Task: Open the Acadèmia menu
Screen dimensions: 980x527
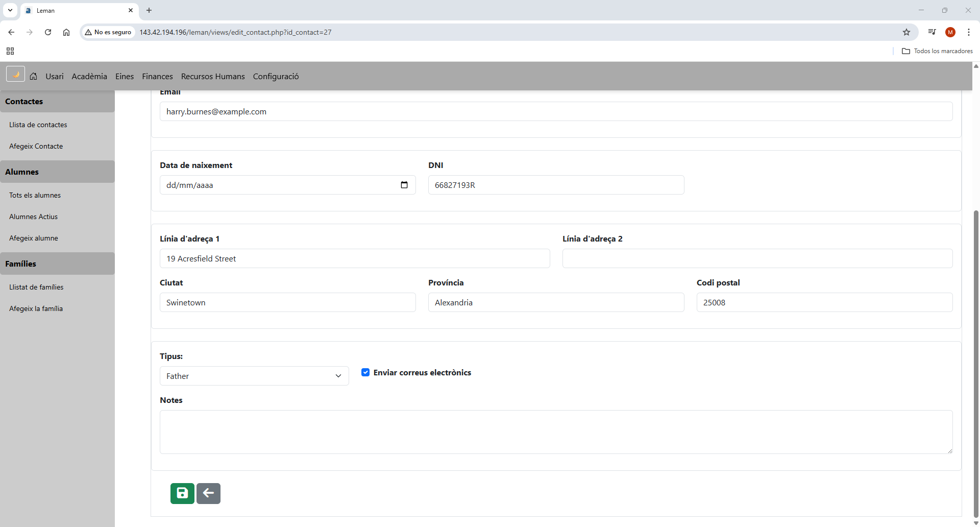Action: [x=89, y=76]
